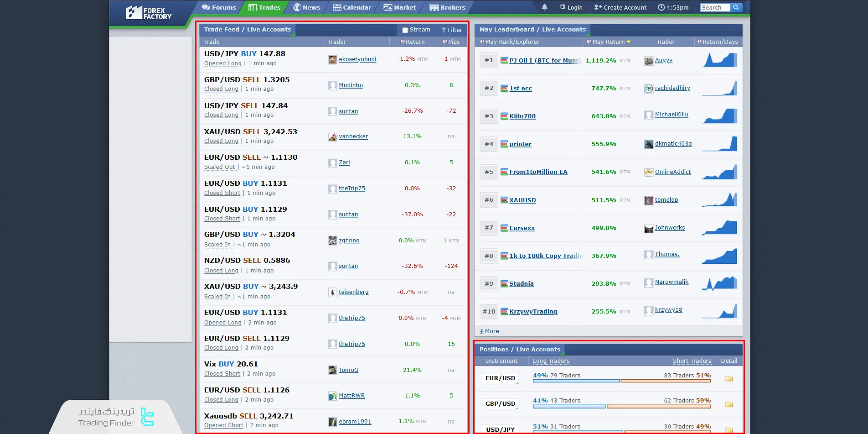Screen dimensions: 868x434
Task: Open GBP/USD positions detail folder icon
Action: coord(729,404)
